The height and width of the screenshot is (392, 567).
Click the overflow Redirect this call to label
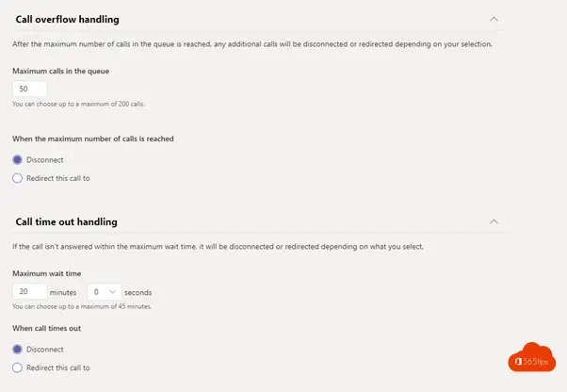click(58, 178)
